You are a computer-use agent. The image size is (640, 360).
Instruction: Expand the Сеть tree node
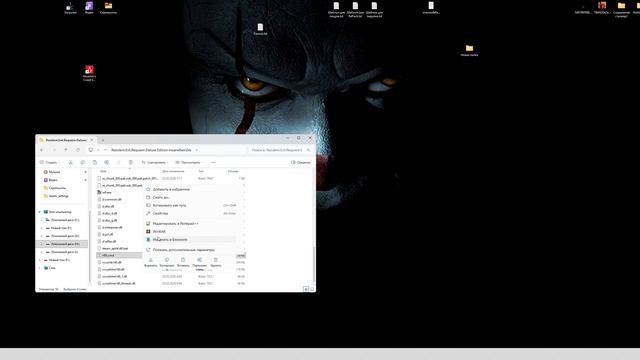click(x=40, y=268)
